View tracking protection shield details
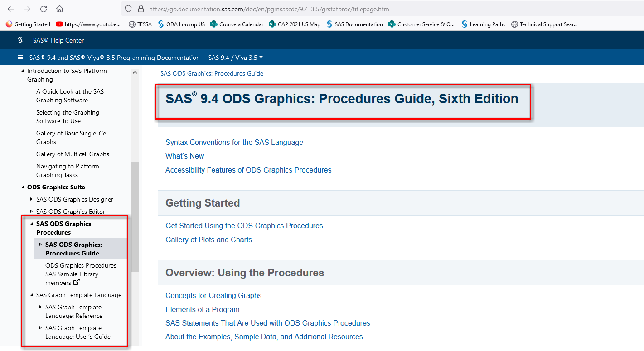 (x=127, y=9)
